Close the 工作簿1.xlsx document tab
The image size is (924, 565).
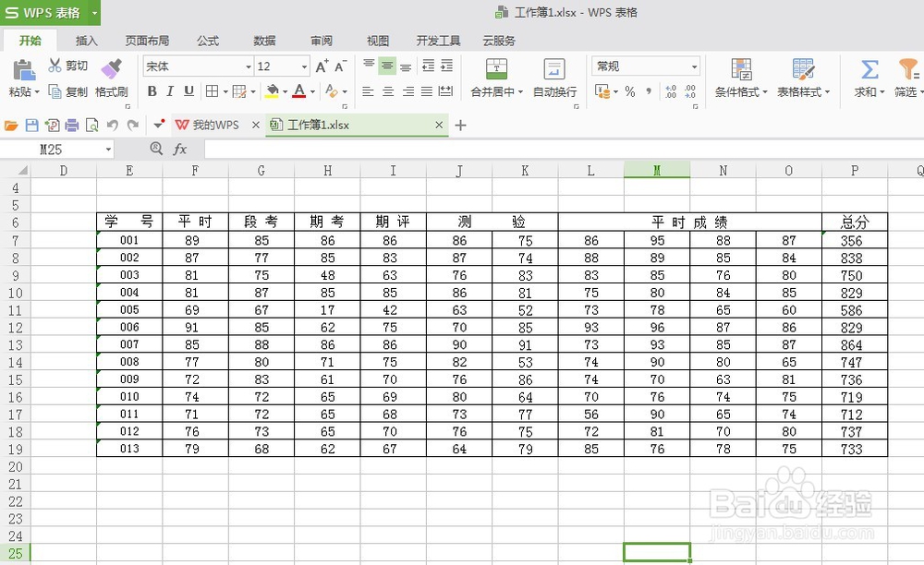(x=438, y=125)
